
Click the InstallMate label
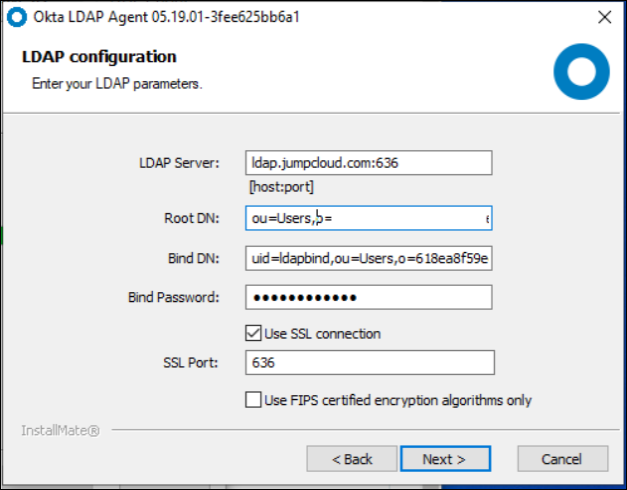(60, 431)
